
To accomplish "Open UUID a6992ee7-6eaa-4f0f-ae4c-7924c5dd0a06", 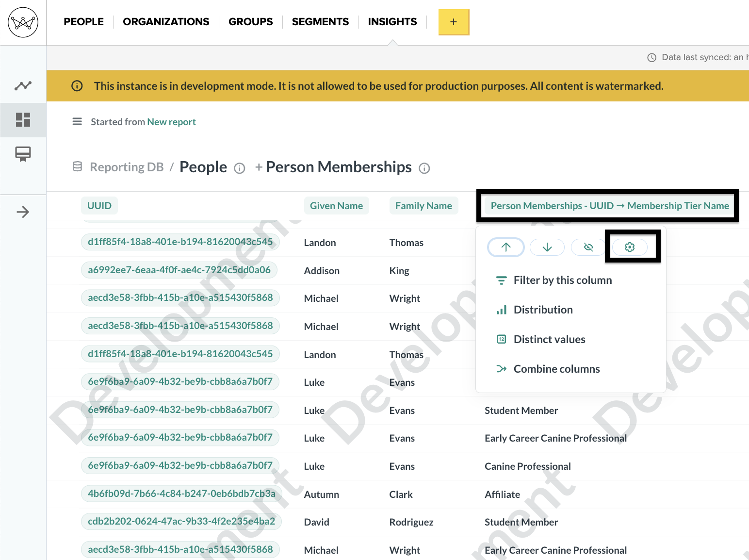I will point(179,270).
